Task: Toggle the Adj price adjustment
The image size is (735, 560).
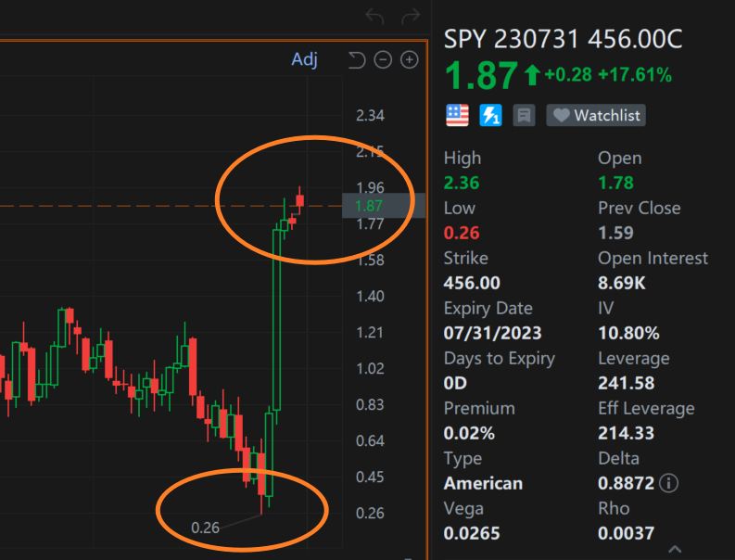Action: tap(304, 59)
